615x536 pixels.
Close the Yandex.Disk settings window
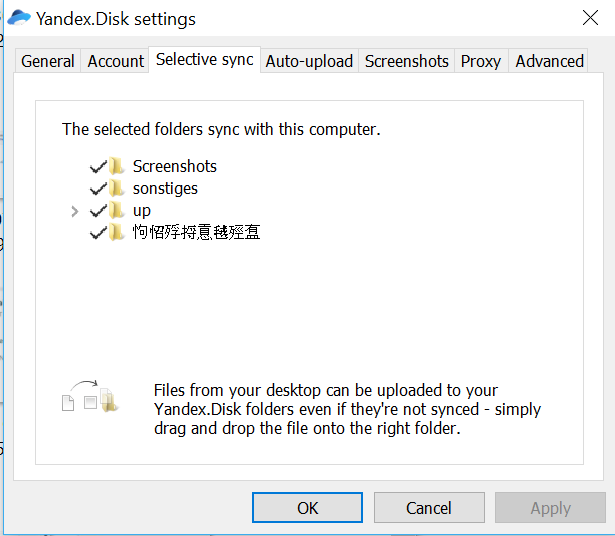click(x=590, y=18)
